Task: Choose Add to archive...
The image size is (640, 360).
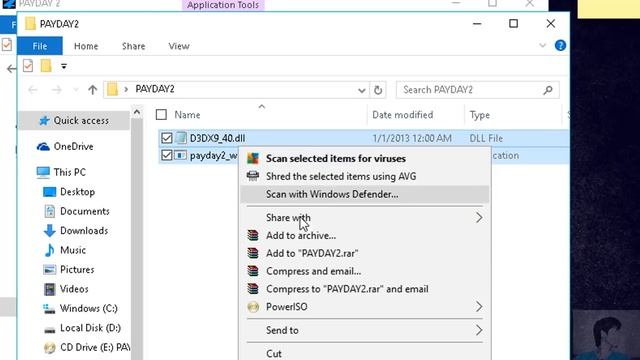Action: [365, 236]
